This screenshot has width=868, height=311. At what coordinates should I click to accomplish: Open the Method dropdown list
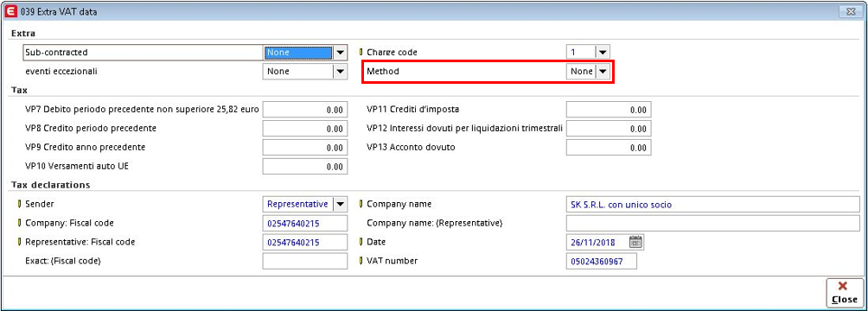coord(603,72)
